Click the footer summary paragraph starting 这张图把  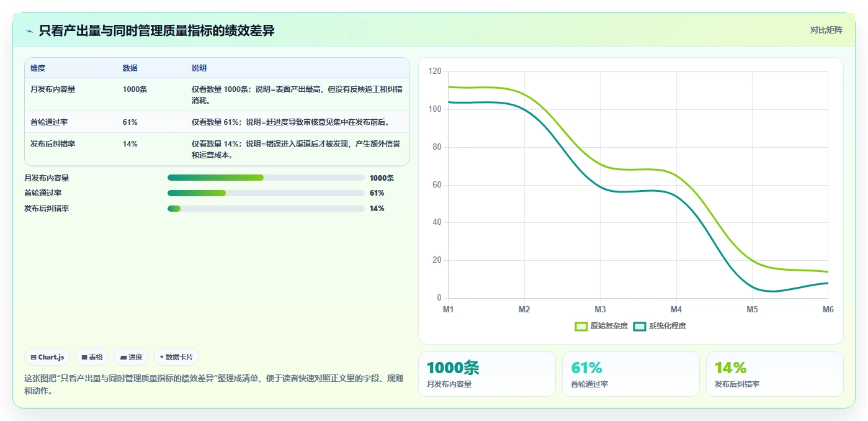[x=214, y=384]
